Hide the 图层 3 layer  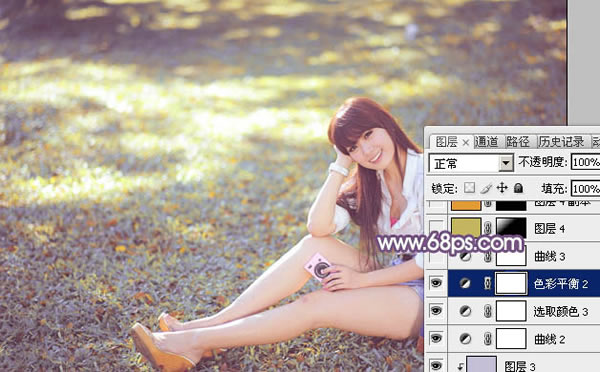tap(436, 365)
